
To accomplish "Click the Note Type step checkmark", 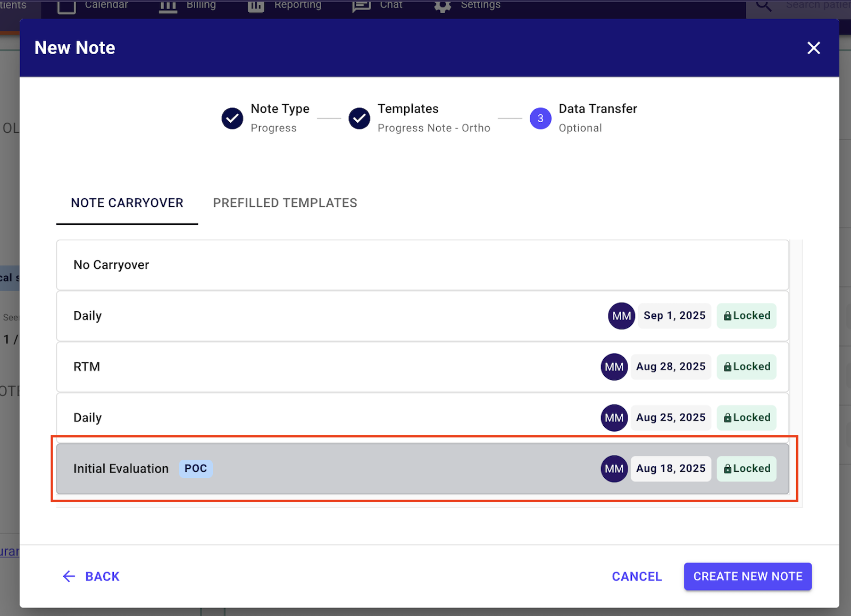I will [232, 118].
